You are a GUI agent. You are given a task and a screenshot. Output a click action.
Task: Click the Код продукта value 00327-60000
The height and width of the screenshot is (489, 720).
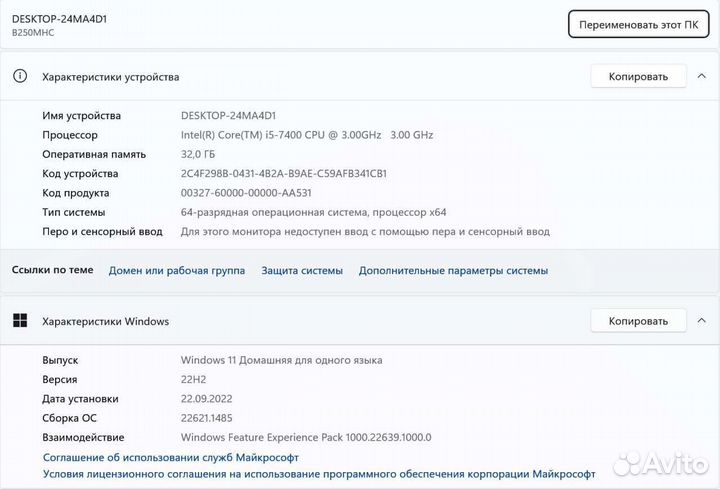tap(260, 193)
